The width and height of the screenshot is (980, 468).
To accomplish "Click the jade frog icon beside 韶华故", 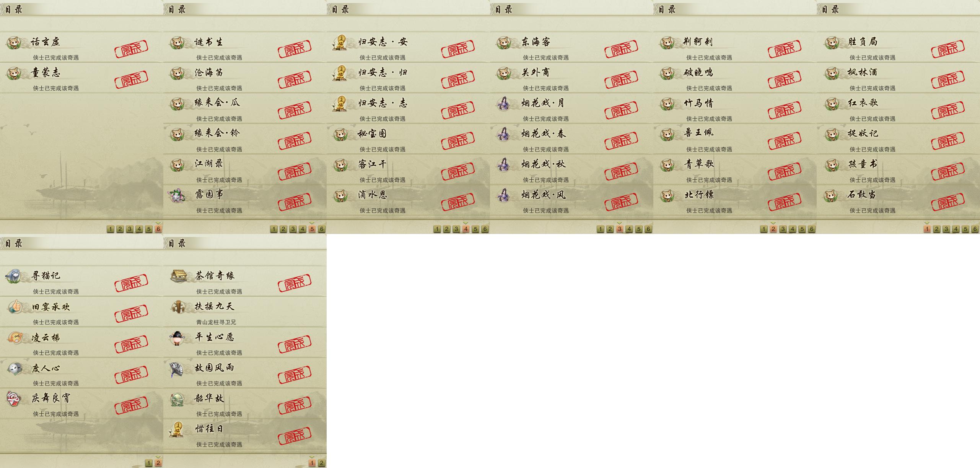I will 177,399.
